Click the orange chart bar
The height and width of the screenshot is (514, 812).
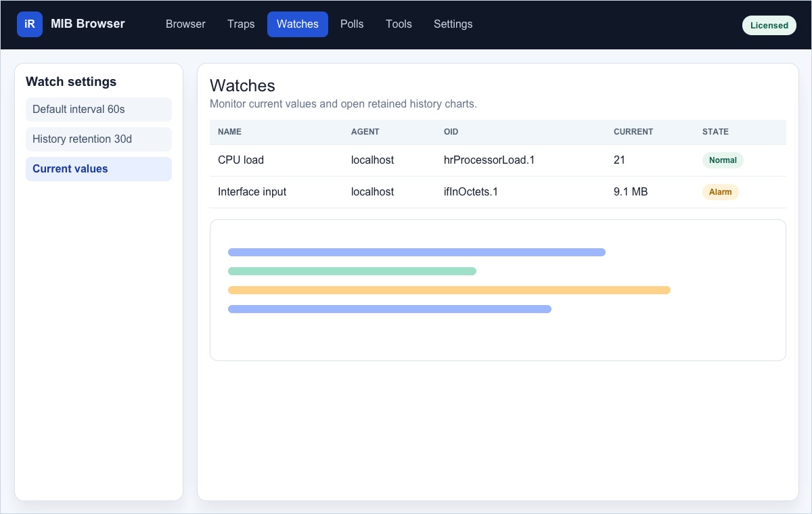pos(449,290)
